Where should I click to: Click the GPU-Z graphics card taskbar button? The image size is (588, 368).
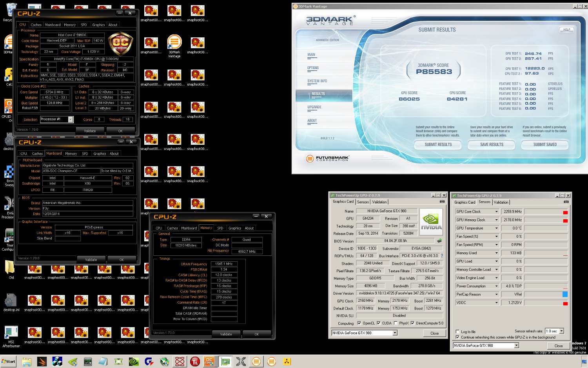(x=225, y=362)
